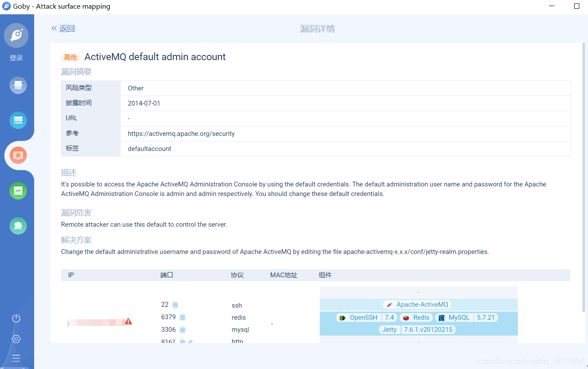The height and width of the screenshot is (369, 588).
Task: Click the vulnerability title ActiveMQ default admin account
Action: point(155,57)
